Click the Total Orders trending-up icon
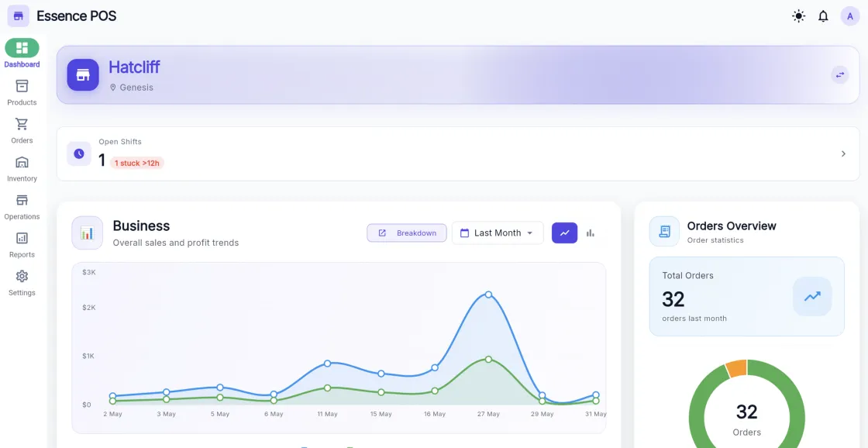 tap(812, 296)
